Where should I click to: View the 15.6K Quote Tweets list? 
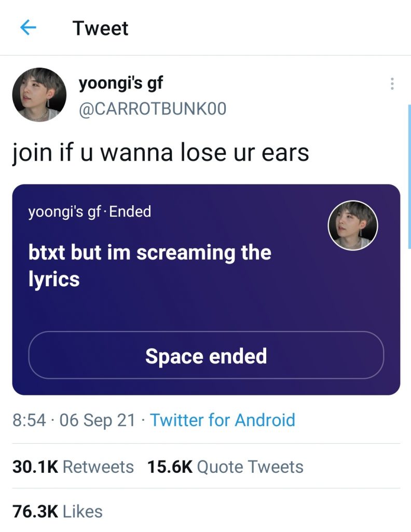click(x=225, y=467)
